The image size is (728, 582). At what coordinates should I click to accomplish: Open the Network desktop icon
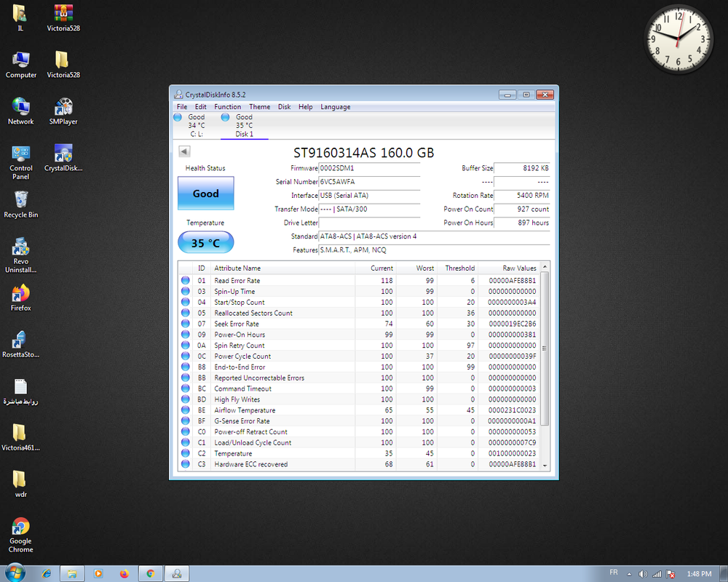pyautogui.click(x=21, y=111)
